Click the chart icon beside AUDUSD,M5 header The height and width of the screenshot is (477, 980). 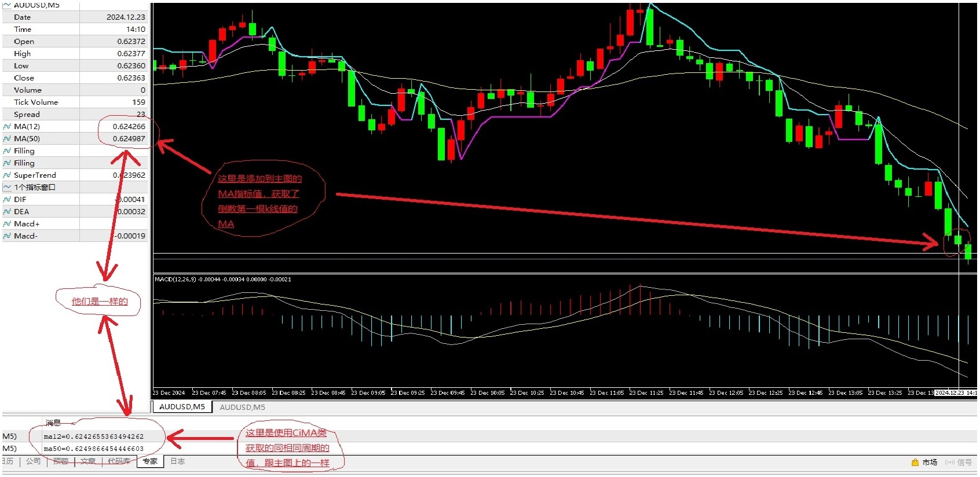[x=7, y=5]
